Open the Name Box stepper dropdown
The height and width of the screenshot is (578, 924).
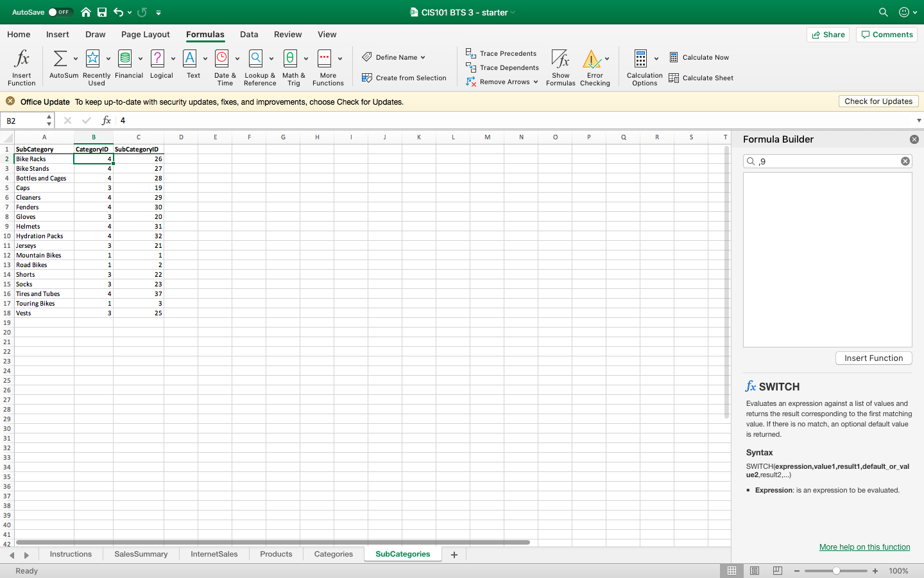click(x=49, y=120)
